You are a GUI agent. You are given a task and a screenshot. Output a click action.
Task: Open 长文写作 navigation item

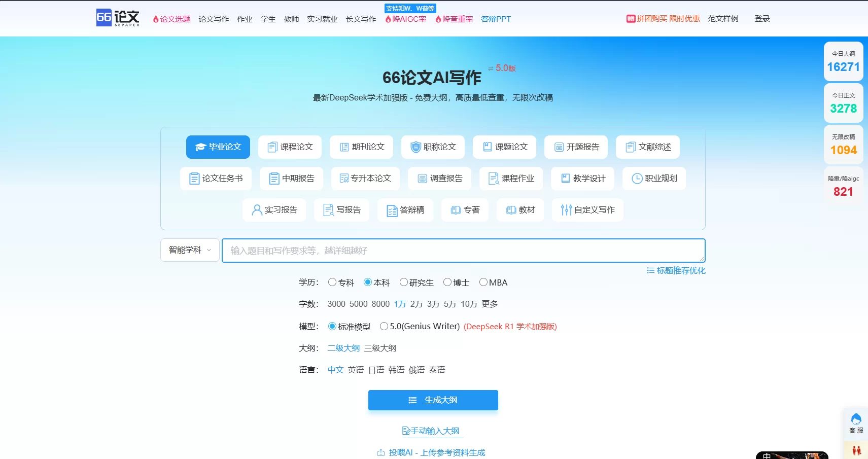361,19
